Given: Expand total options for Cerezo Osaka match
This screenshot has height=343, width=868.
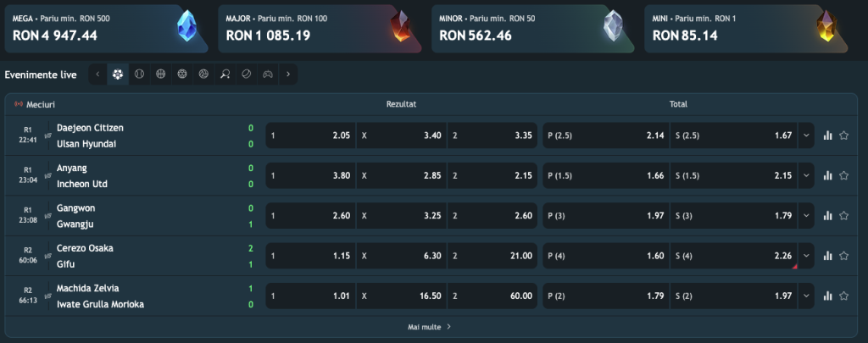Looking at the screenshot, I should point(806,256).
